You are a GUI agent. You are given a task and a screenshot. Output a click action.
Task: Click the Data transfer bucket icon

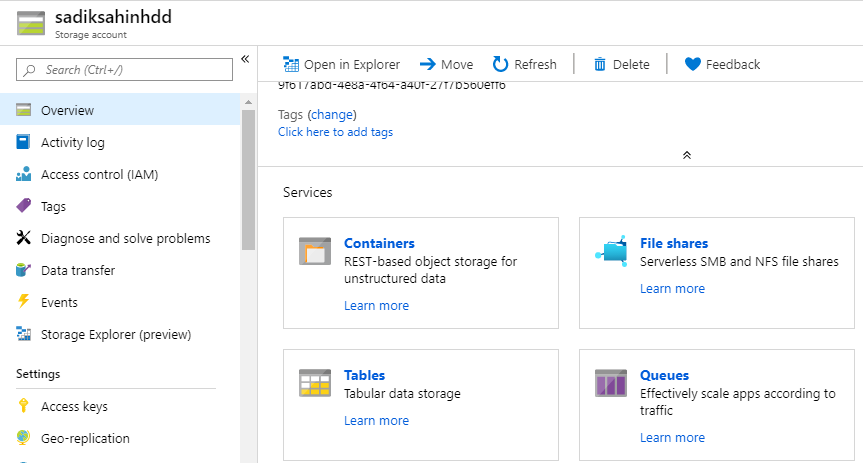click(x=23, y=270)
